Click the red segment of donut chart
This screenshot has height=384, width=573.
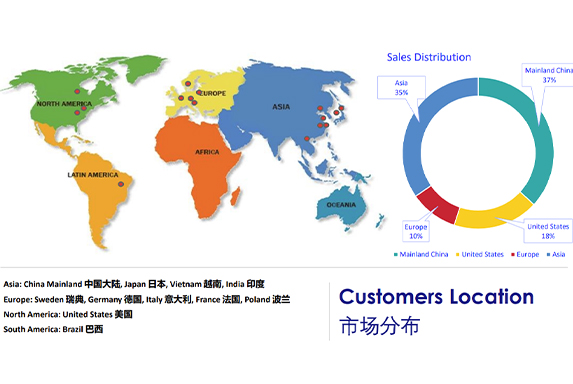coord(438,205)
